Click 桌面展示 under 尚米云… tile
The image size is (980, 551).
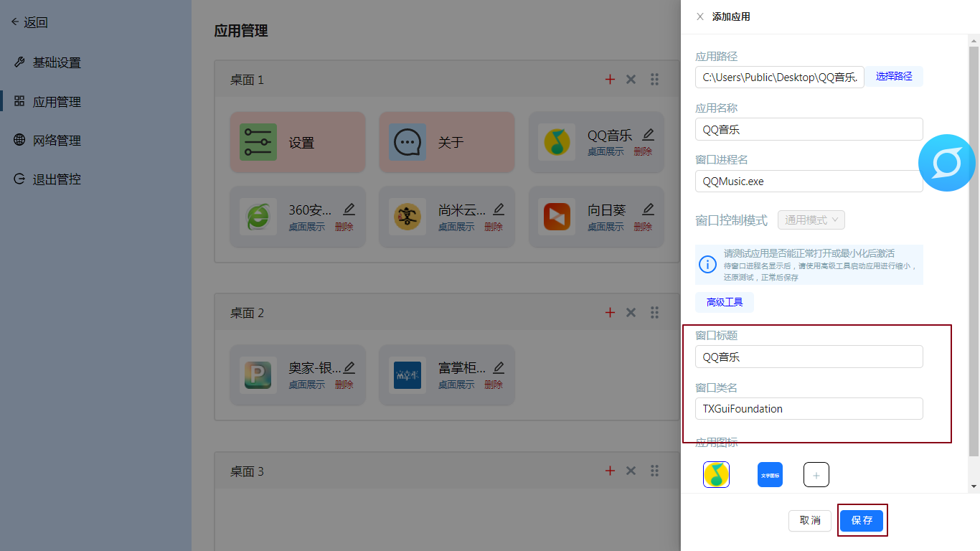456,227
